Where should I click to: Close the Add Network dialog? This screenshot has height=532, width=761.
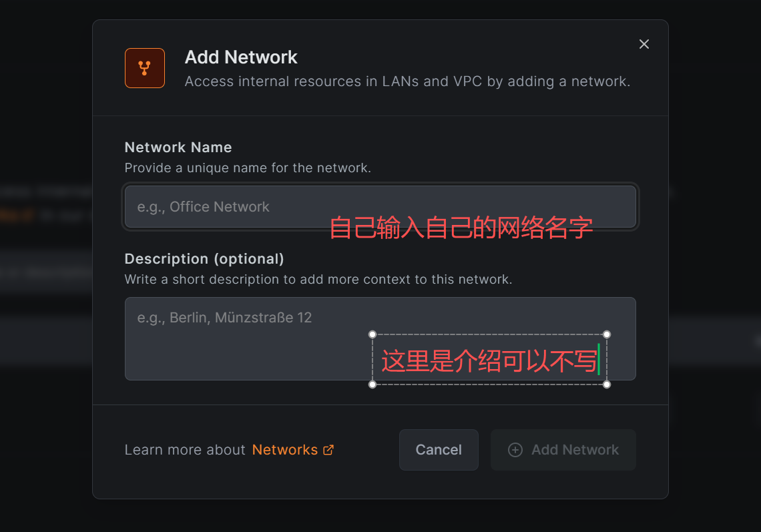(x=644, y=44)
